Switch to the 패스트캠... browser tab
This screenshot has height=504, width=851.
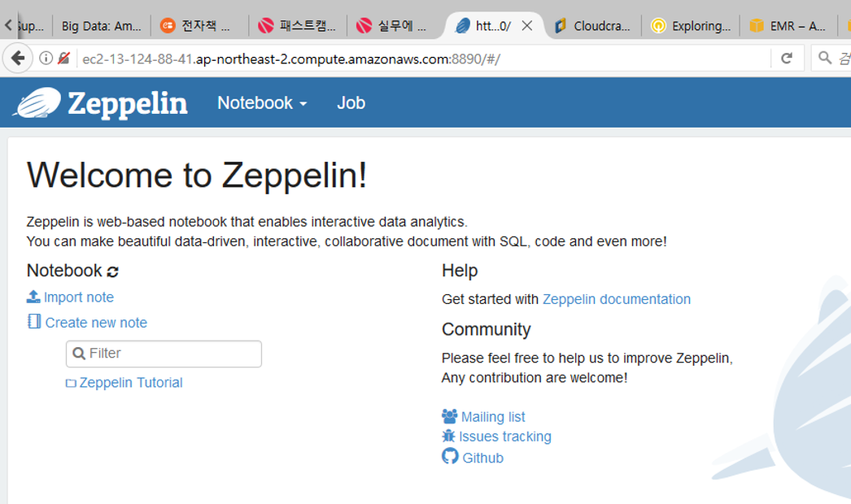click(x=298, y=25)
